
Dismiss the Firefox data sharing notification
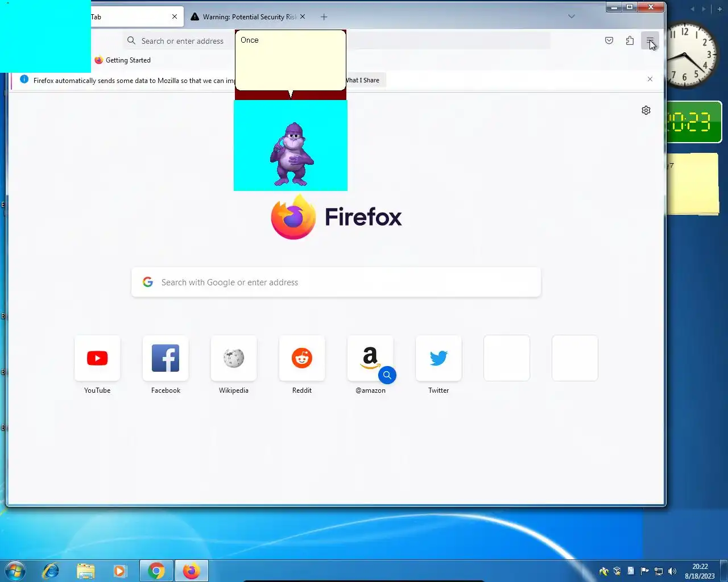pos(650,79)
